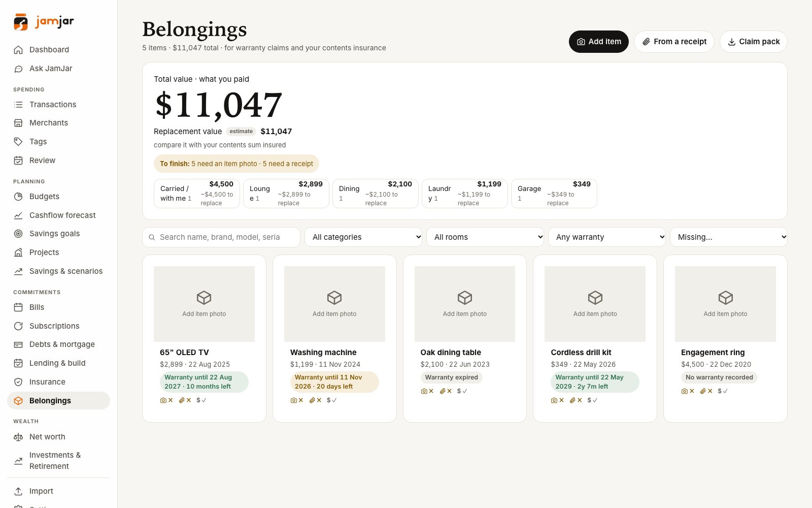Click the Add item button
The height and width of the screenshot is (508, 812).
tap(599, 42)
